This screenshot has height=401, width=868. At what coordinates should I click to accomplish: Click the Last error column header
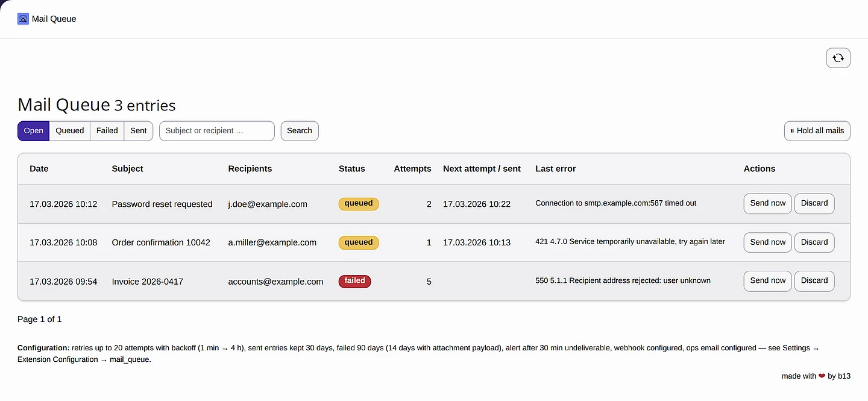coord(556,169)
